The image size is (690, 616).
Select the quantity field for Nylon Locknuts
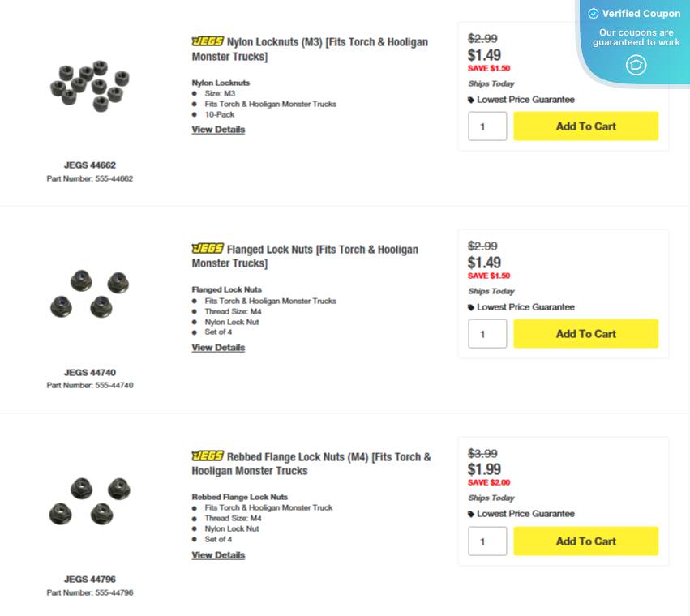pyautogui.click(x=486, y=126)
